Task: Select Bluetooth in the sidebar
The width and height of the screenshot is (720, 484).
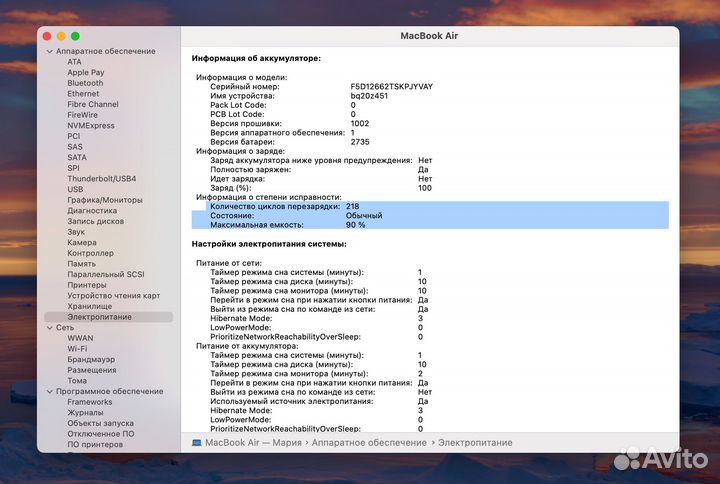Action: point(85,83)
